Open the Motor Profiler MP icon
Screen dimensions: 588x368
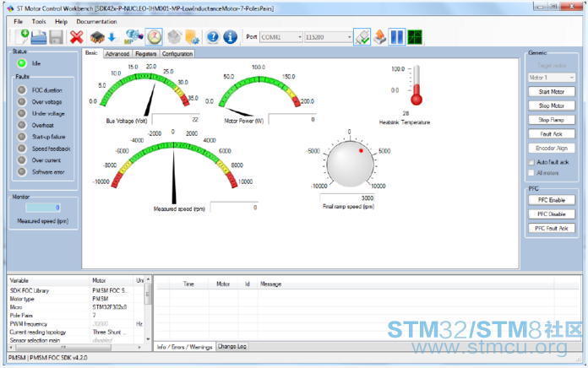(133, 37)
